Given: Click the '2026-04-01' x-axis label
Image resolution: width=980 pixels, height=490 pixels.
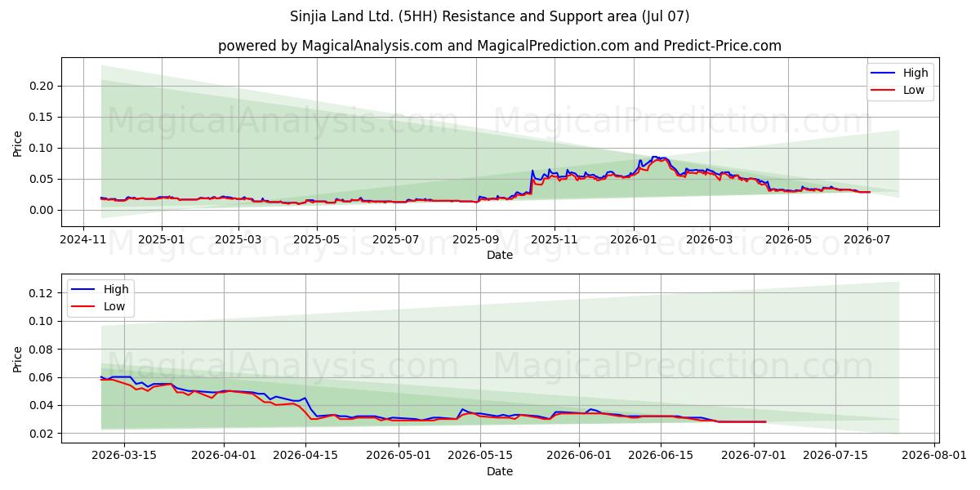Looking at the screenshot, I should coord(224,456).
